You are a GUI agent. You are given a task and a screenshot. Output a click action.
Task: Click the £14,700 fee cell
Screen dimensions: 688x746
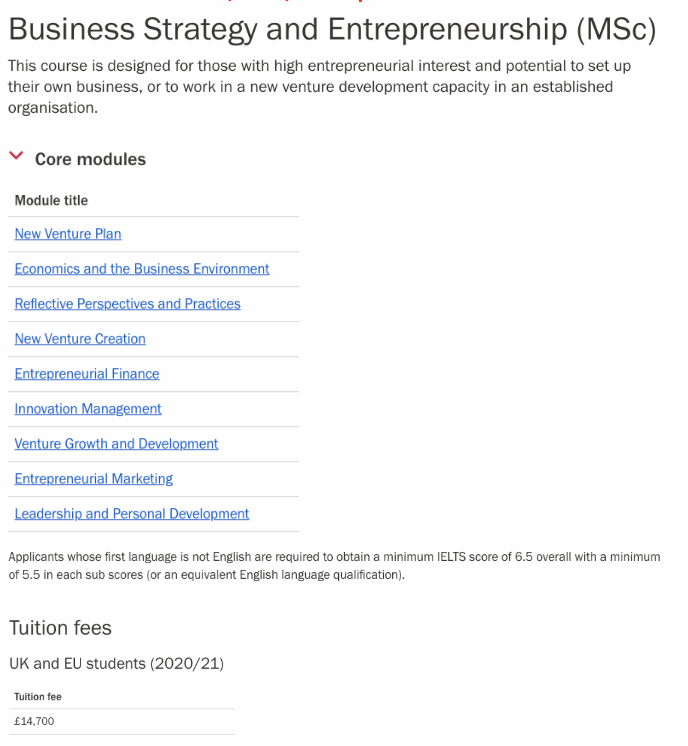coord(34,721)
